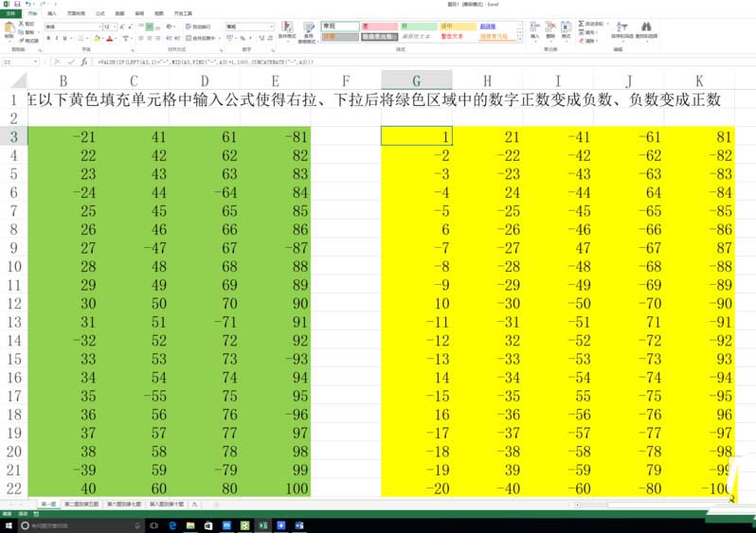The image size is (756, 533).
Task: Toggle italic formatting button
Action: pos(57,38)
